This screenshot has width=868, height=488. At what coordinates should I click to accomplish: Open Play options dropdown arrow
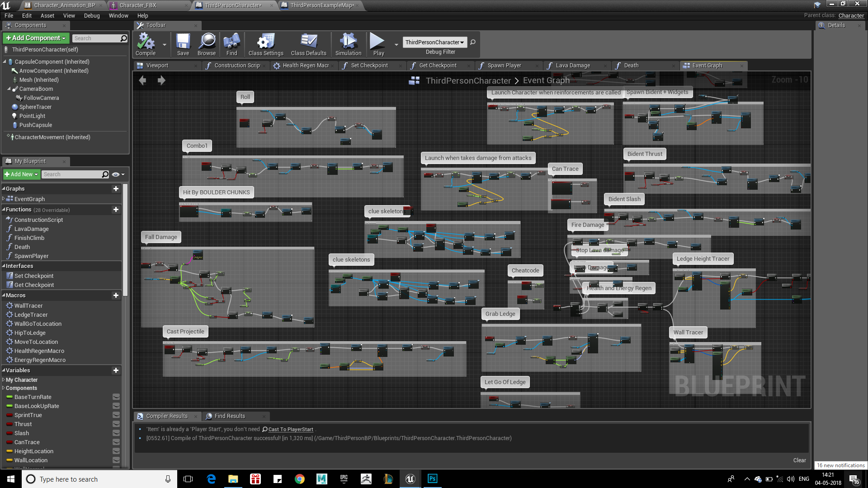396,45
